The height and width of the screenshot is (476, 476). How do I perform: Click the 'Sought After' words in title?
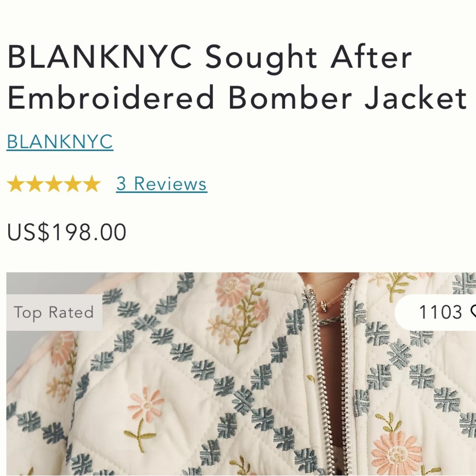pos(308,58)
